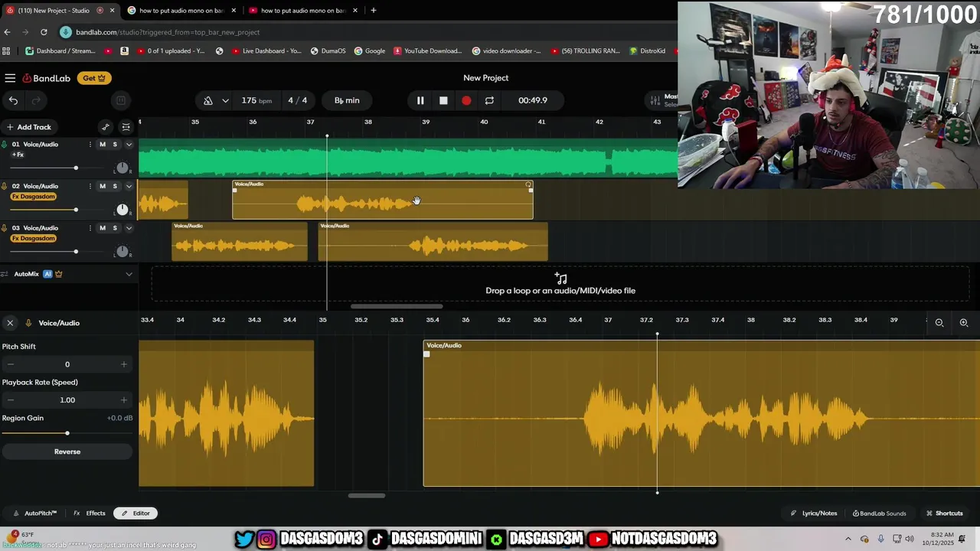This screenshot has width=980, height=551.
Task: Edit the 175 bpm tempo field
Action: [x=256, y=100]
